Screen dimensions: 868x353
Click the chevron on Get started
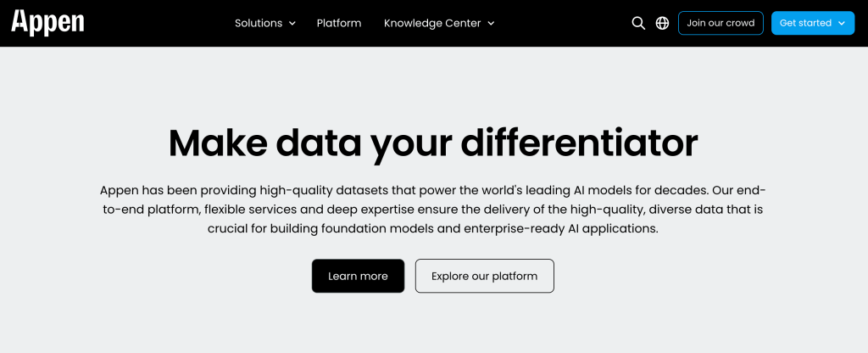tap(842, 24)
